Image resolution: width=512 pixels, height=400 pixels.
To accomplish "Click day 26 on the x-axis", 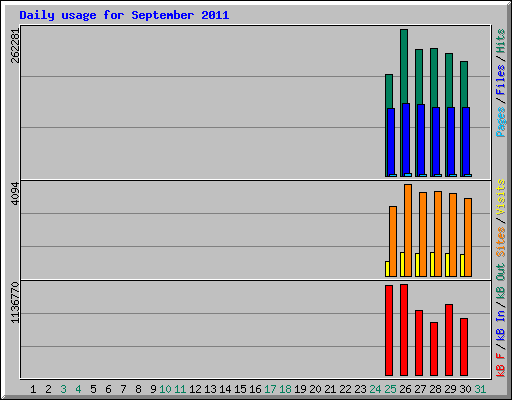I will pos(405,389).
